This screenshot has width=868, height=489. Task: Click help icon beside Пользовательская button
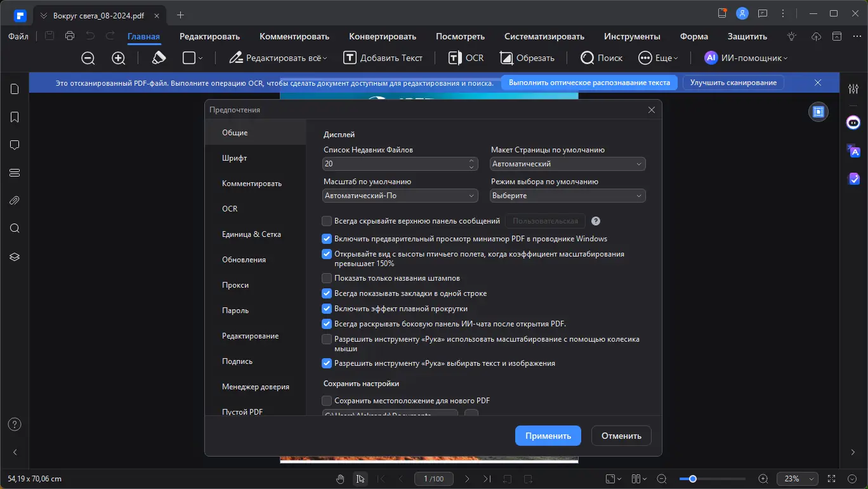point(596,221)
